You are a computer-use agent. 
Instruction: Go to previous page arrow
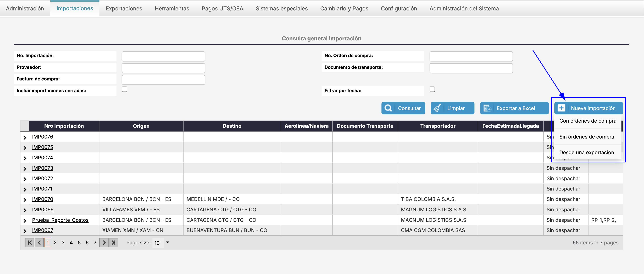coord(39,243)
